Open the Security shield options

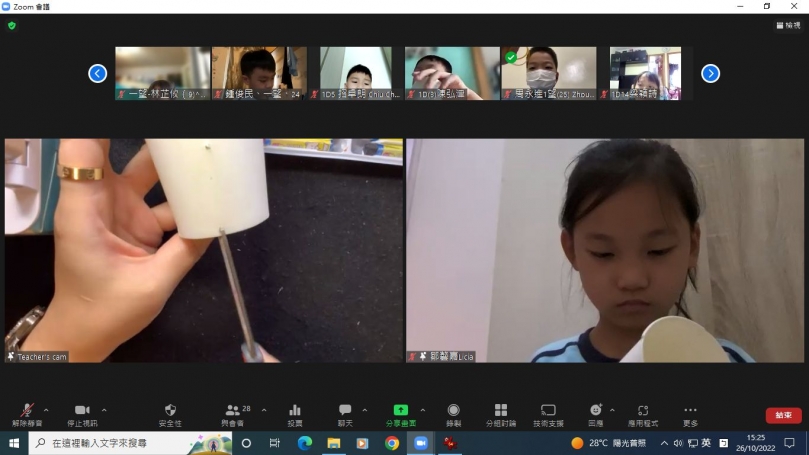[x=170, y=412]
